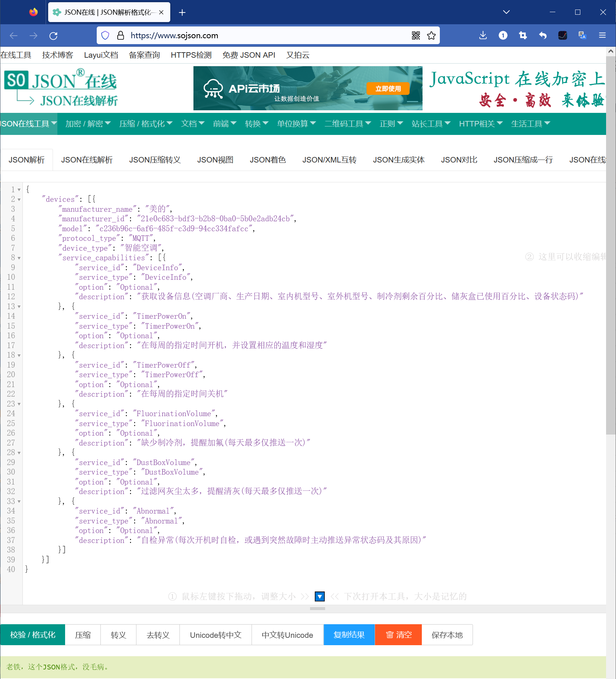616x679 pixels.
Task: Reload the current page
Action: pyautogui.click(x=53, y=36)
